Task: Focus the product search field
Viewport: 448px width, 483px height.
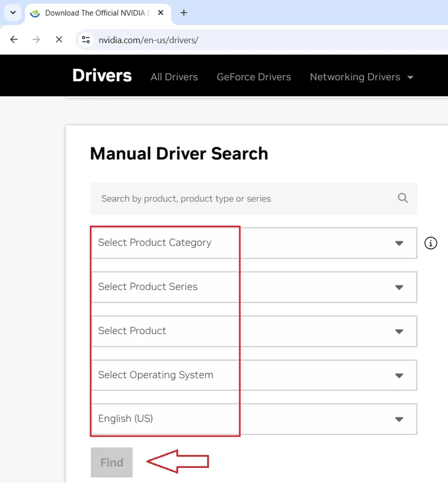Action: point(254,199)
